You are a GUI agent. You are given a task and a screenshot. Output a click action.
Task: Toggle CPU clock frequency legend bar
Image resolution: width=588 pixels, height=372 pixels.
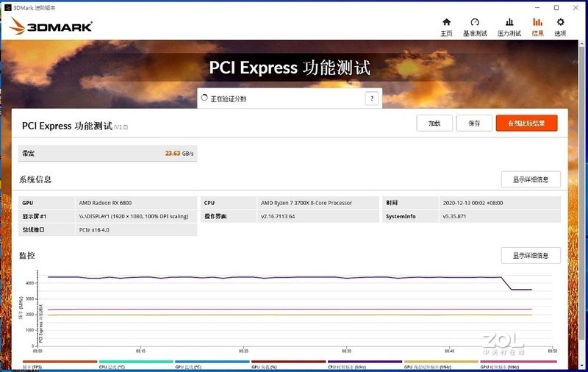(365, 362)
